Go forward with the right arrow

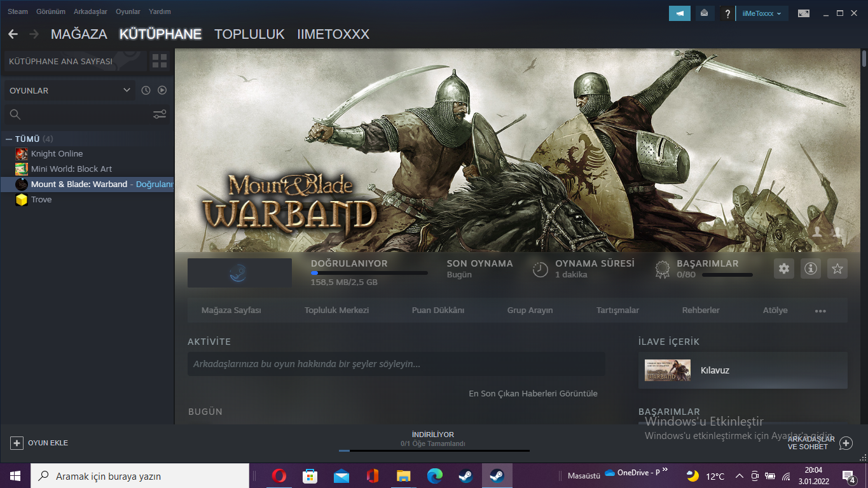pyautogui.click(x=34, y=34)
